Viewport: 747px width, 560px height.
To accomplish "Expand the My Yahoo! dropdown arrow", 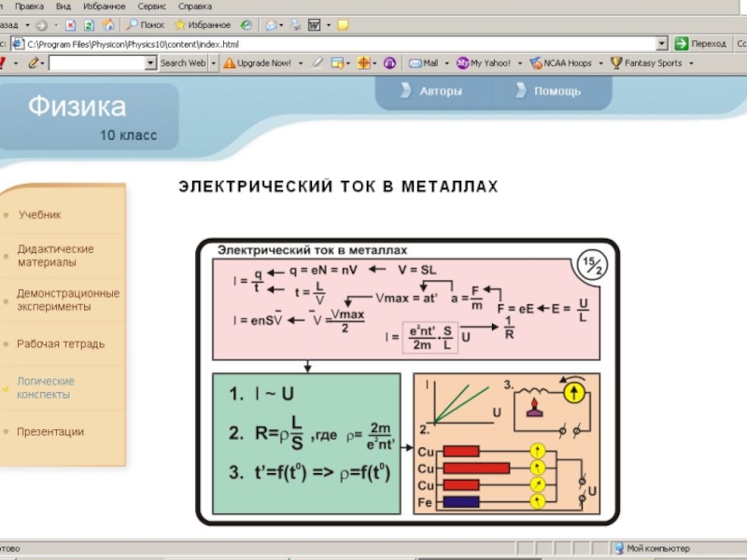I will [x=520, y=63].
